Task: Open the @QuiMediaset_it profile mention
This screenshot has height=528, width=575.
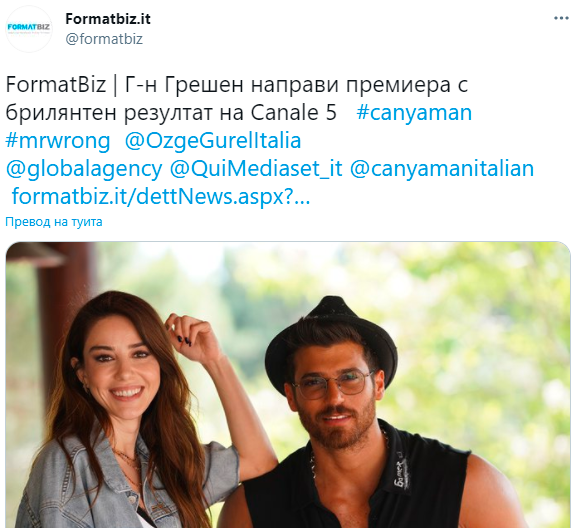Action: [x=256, y=169]
